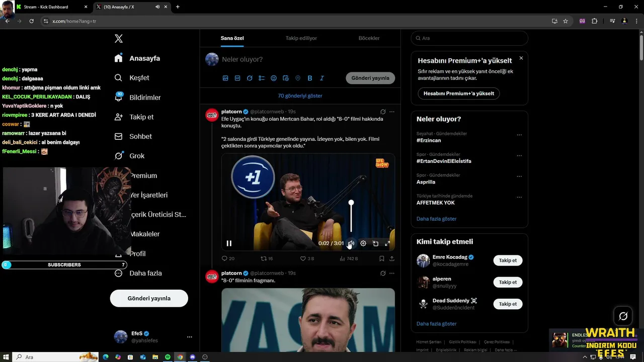The image size is (644, 362).
Task: Add media image to post
Action: pyautogui.click(x=225, y=78)
